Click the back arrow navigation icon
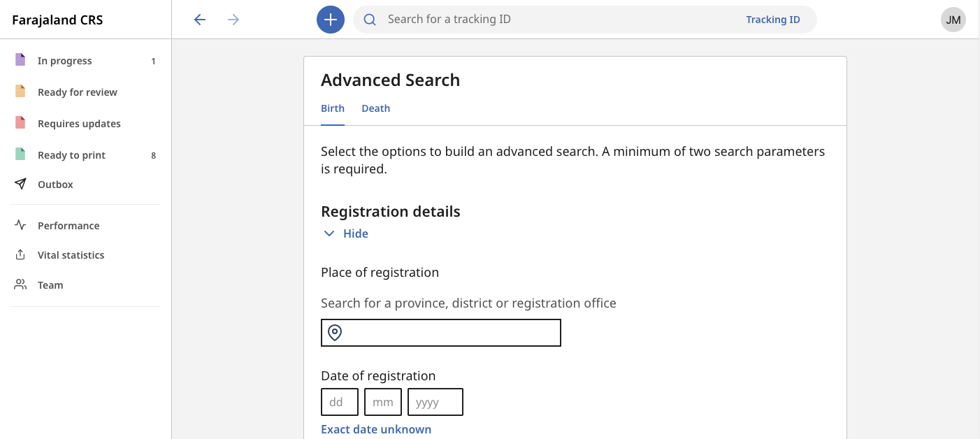The height and width of the screenshot is (439, 980). click(200, 20)
